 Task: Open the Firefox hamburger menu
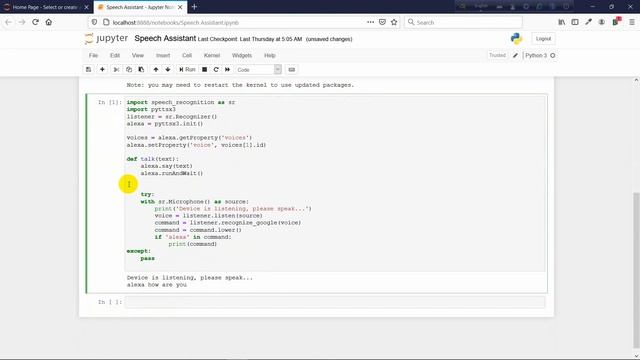(x=631, y=22)
